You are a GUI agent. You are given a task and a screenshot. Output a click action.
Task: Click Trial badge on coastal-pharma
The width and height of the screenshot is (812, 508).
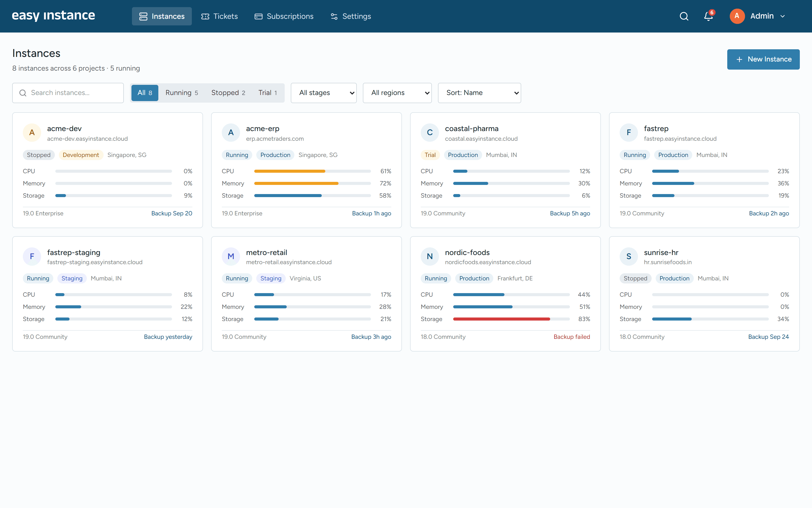[x=430, y=155]
